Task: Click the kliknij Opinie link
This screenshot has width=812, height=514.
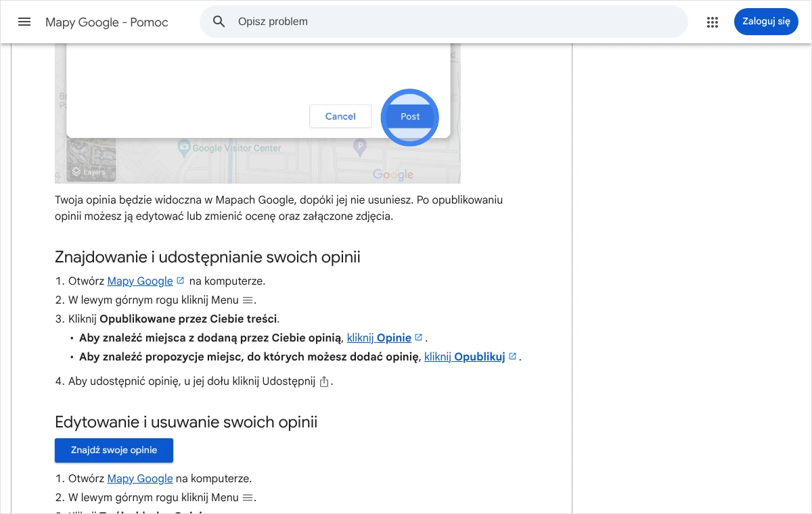Action: pos(379,338)
